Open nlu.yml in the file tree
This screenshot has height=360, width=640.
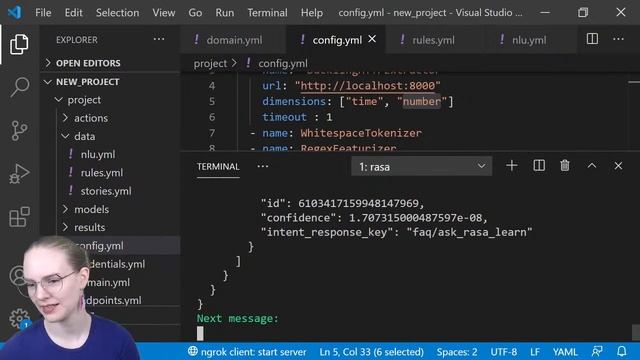[98, 154]
